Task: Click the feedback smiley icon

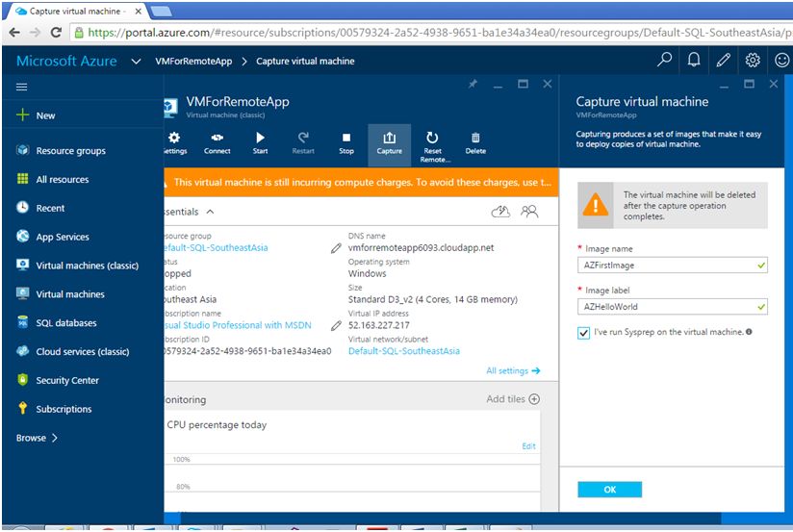Action: pos(781,61)
